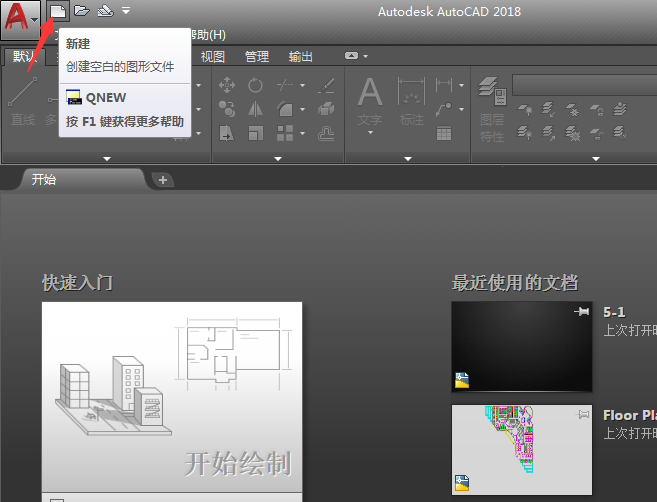Viewport: 657px width, 502px height.
Task: Select the Mirror tool
Action: [255, 109]
